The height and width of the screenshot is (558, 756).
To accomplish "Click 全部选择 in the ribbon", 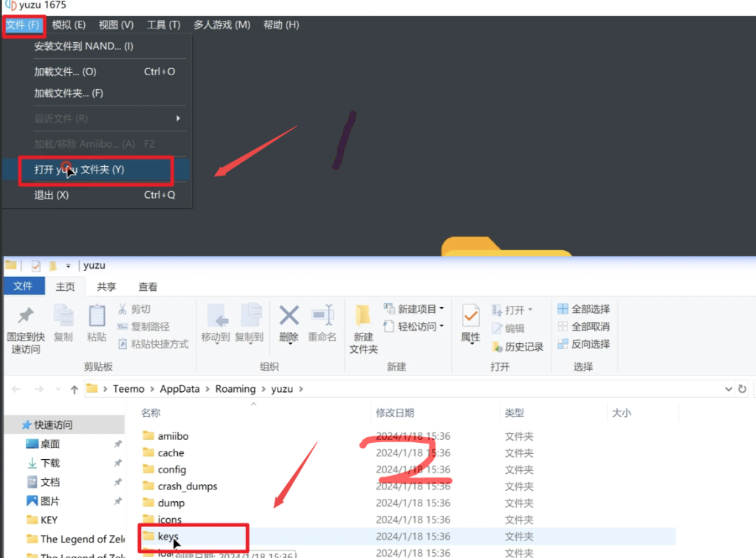I will (584, 309).
